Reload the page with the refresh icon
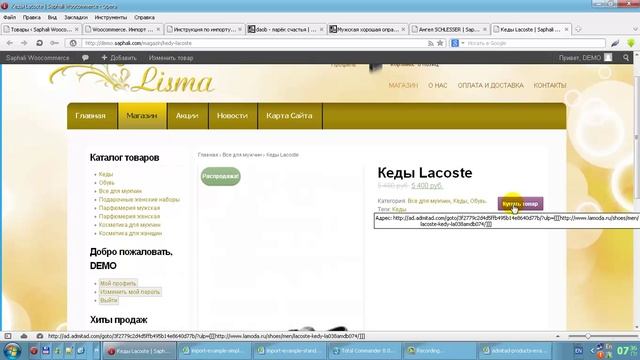The image size is (640, 360). tap(39, 43)
